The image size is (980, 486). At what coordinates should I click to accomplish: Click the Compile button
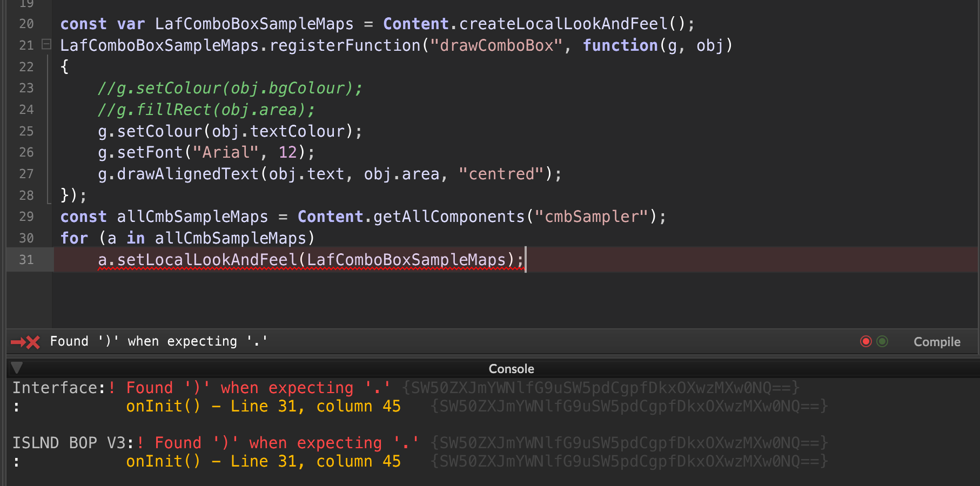(x=937, y=342)
